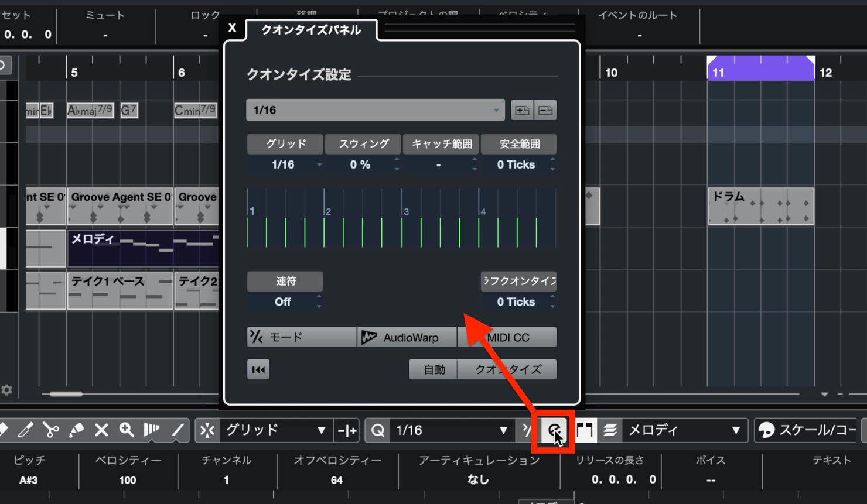The height and width of the screenshot is (504, 867).
Task: Click the horizontal scrollbar thumb
Action: [x=66, y=394]
